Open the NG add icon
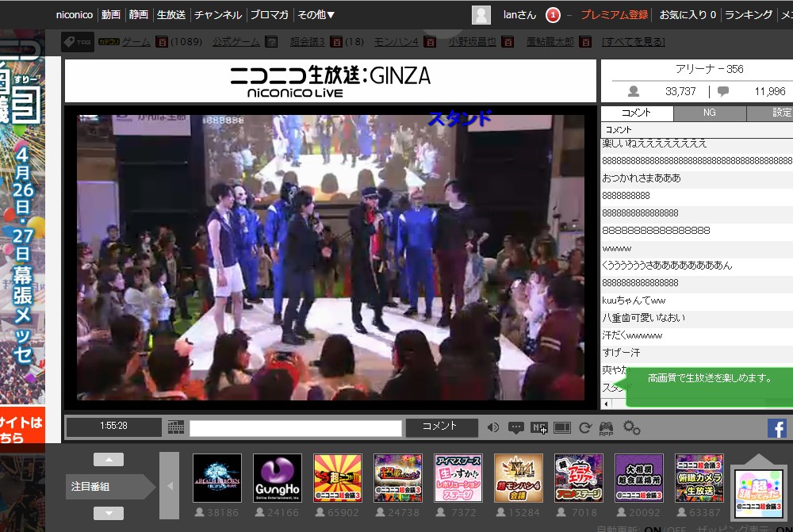 pos(539,428)
